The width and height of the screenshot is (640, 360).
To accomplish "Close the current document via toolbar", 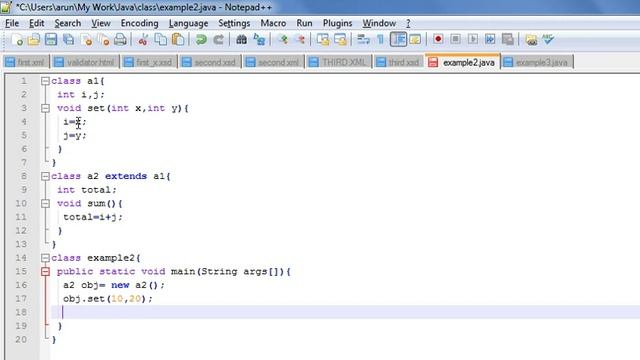I will coord(86,40).
